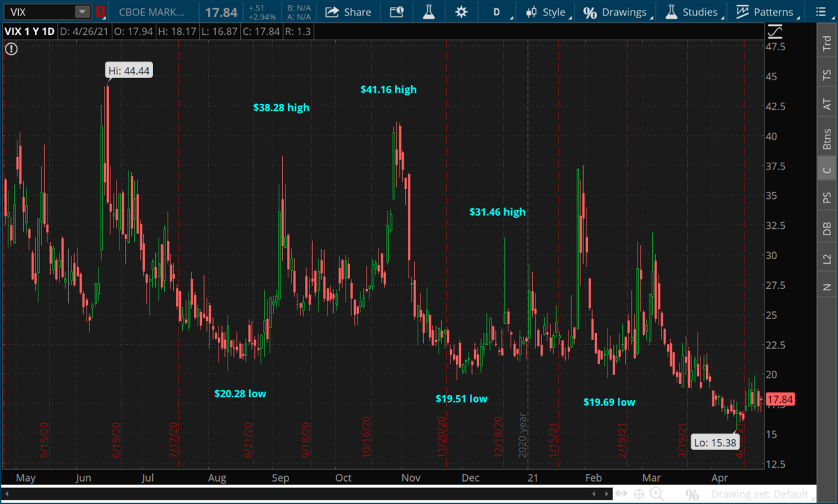This screenshot has height=504, width=838.
Task: Select the $19.51 low annotation
Action: point(462,399)
